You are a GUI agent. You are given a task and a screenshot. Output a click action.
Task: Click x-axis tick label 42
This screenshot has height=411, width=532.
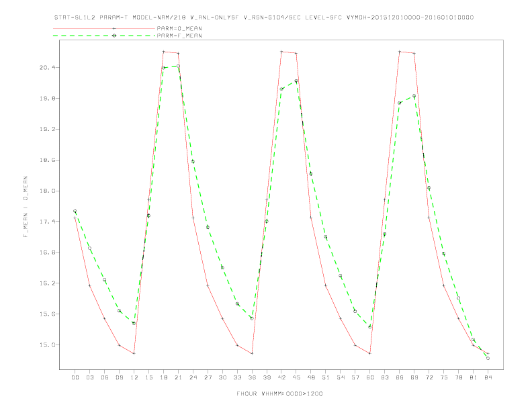click(x=281, y=377)
